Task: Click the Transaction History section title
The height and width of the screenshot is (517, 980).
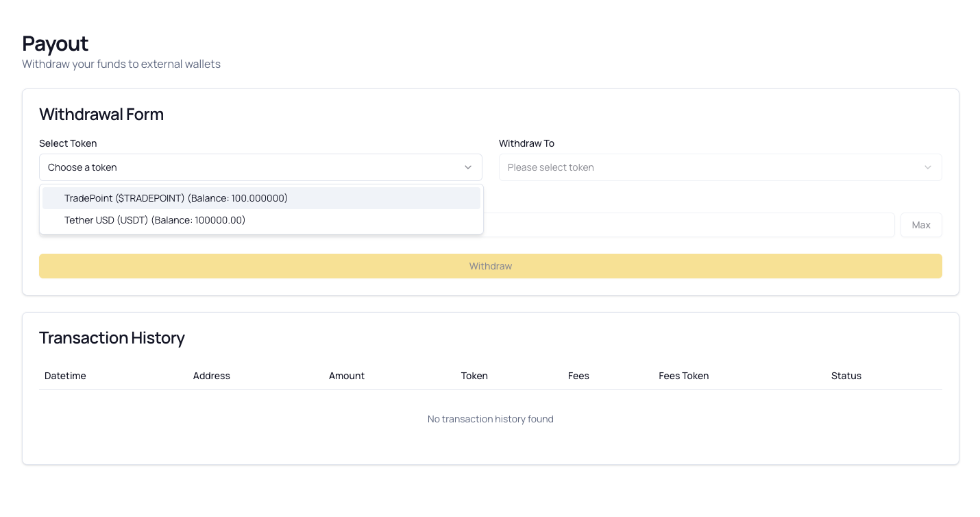Action: click(112, 337)
